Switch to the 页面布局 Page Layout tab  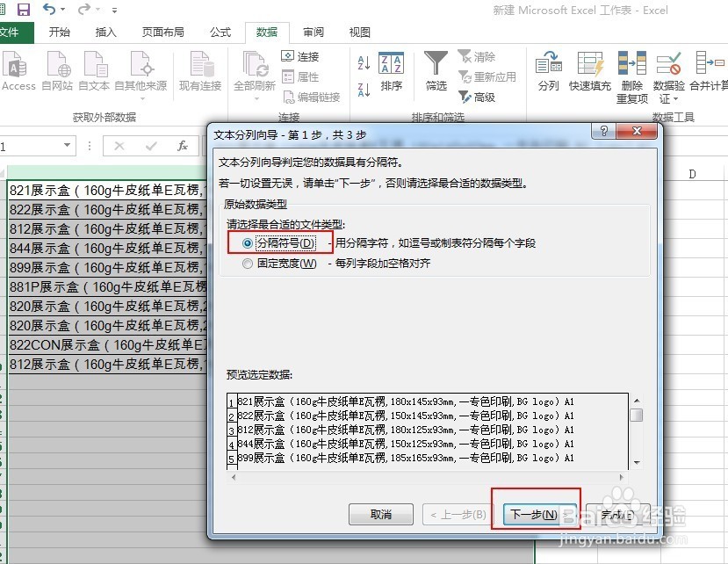pyautogui.click(x=163, y=32)
